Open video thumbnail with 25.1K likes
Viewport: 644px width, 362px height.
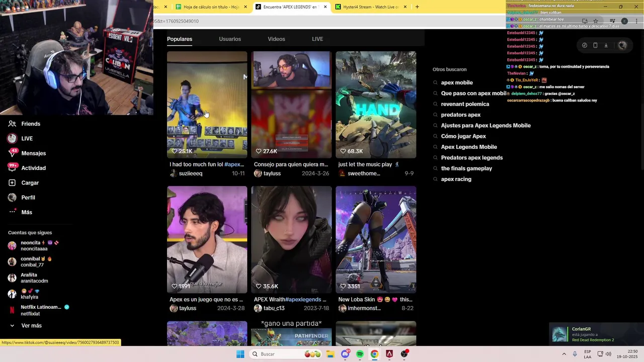click(207, 105)
